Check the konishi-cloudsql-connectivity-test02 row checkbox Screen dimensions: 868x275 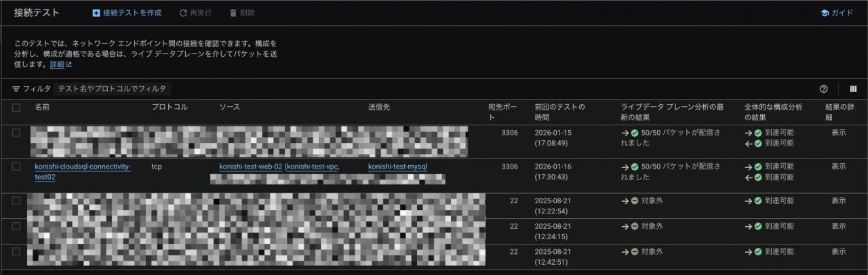click(x=16, y=167)
